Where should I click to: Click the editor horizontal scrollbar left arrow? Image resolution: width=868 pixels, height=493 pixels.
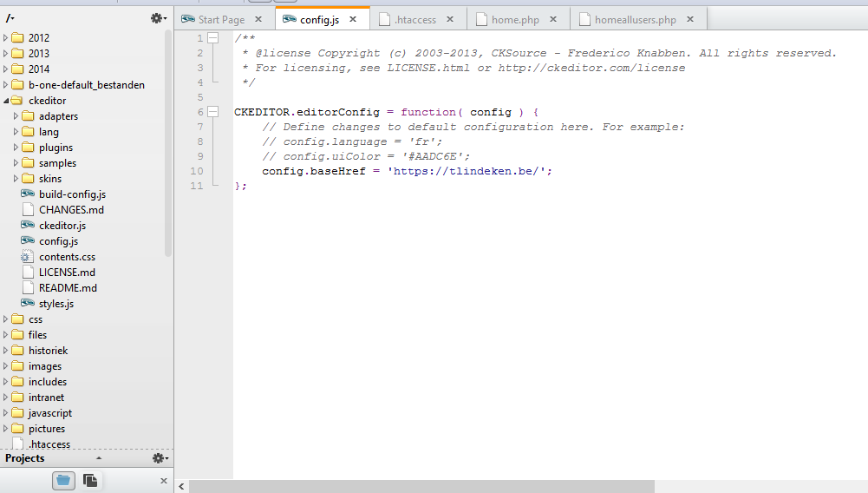tap(181, 487)
